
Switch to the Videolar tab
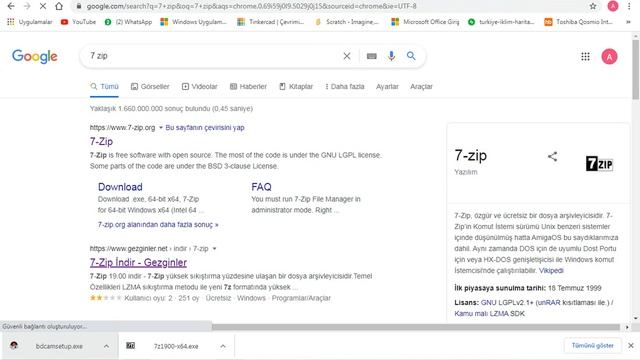click(200, 87)
